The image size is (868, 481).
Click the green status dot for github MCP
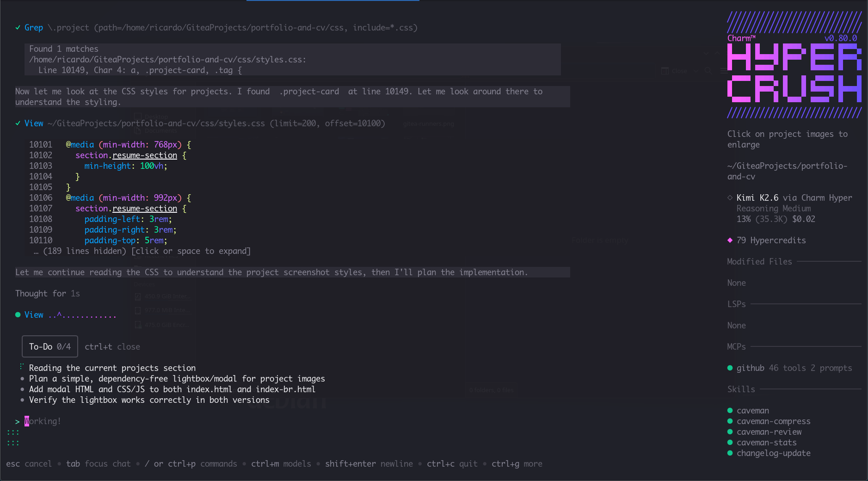[730, 368]
